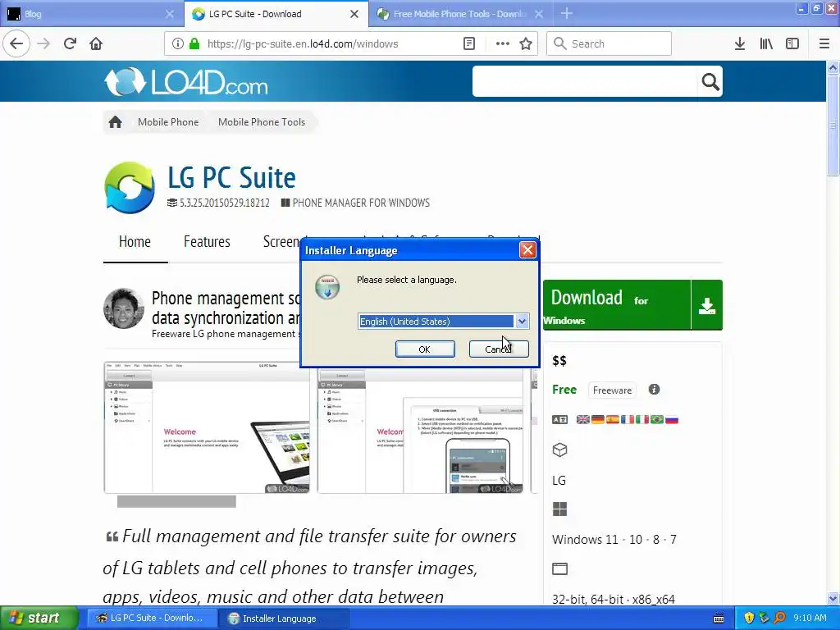Switch to Installer Language taskbar item
The width and height of the screenshot is (840, 630).
tap(283, 619)
